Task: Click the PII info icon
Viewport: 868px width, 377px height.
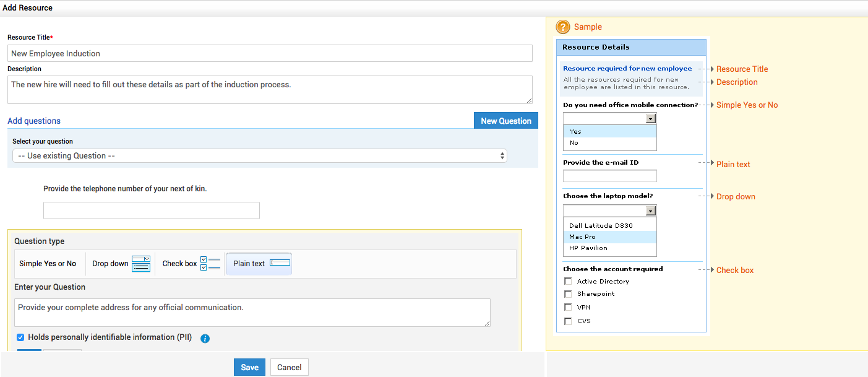Action: coord(205,339)
